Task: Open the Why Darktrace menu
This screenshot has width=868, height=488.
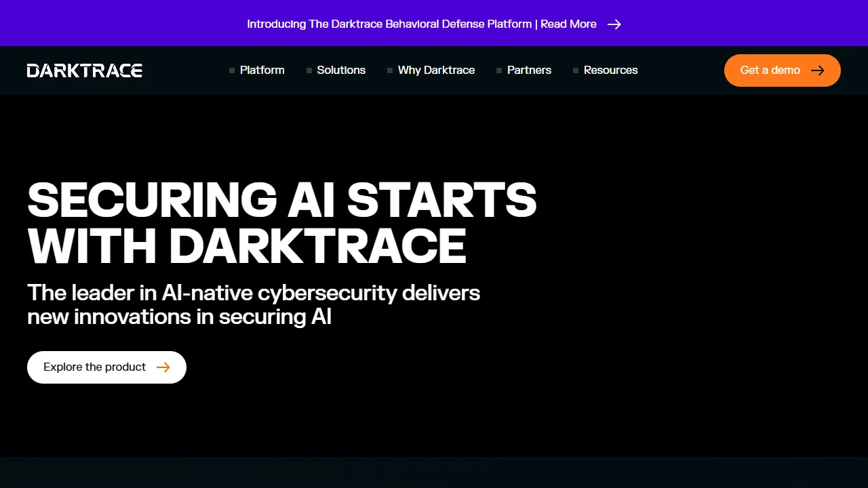Action: click(431, 70)
